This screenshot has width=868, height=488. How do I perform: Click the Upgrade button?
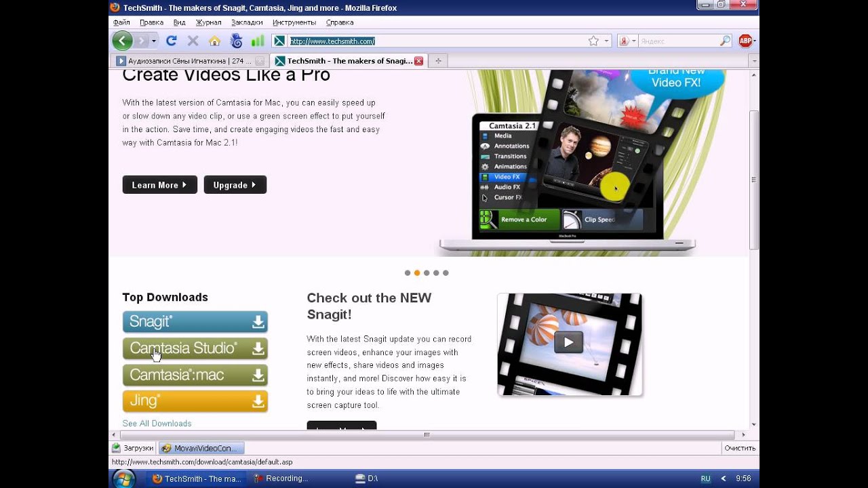coord(235,185)
